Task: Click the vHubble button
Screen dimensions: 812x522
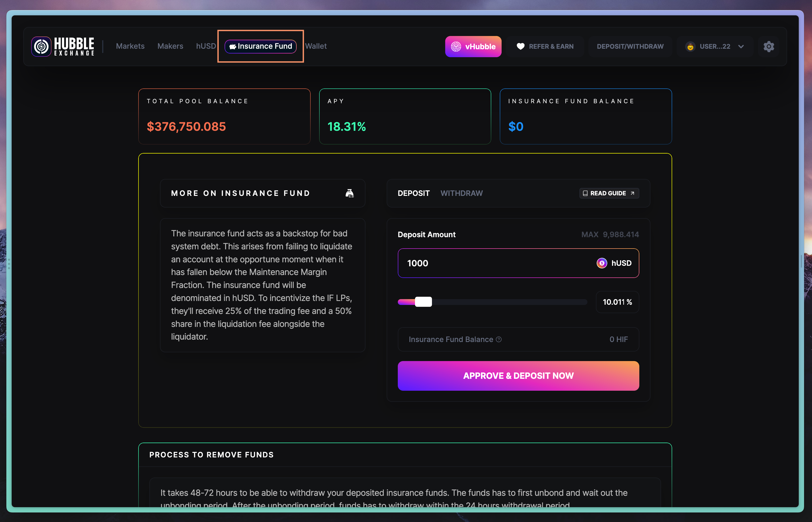Action: pos(473,46)
